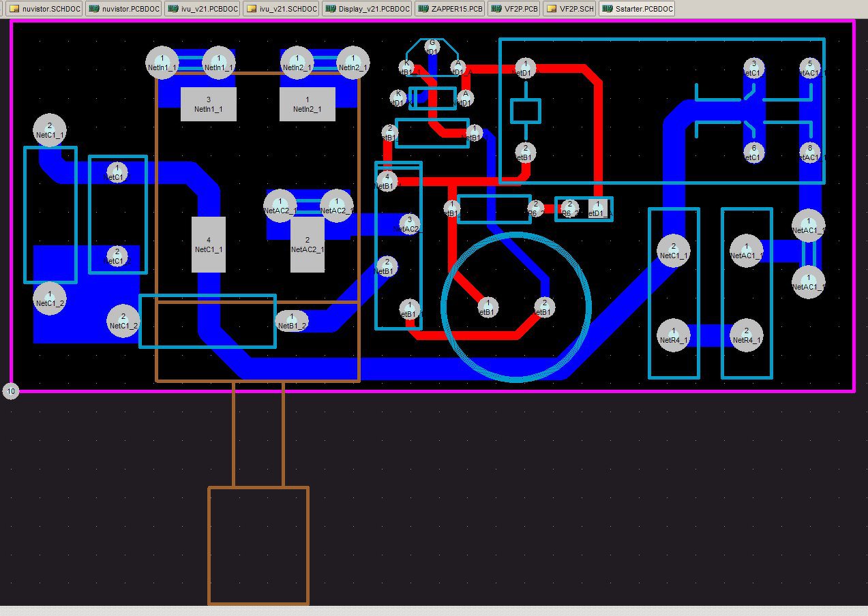Select the gray SMD pad 1 NetIn2_1
Image resolution: width=868 pixels, height=616 pixels.
(308, 104)
